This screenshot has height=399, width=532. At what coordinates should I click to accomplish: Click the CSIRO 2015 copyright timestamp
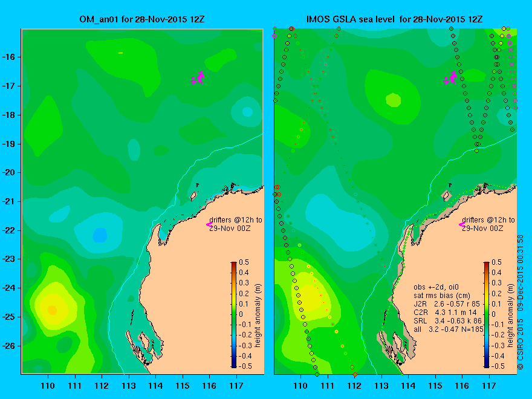[x=521, y=302]
